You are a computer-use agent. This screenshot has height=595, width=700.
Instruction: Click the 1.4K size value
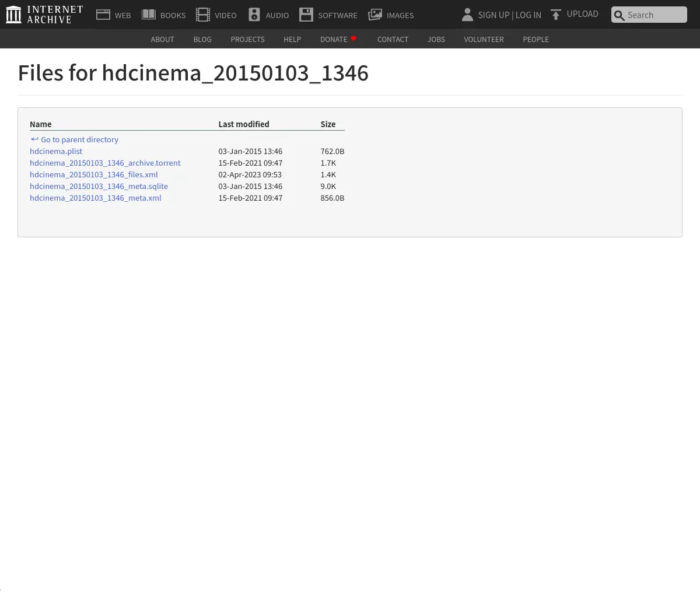pos(328,174)
